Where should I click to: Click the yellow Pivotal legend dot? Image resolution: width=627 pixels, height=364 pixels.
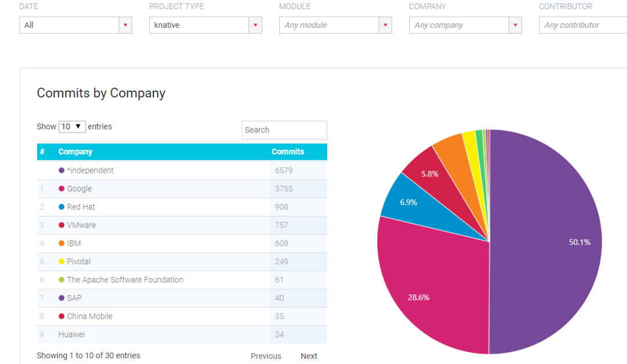pos(62,262)
